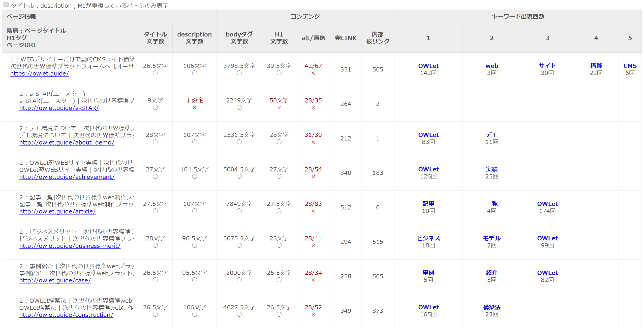This screenshot has width=644, height=328.
Task: Click the × icon under alt/画像 42/67
Action: click(x=313, y=73)
